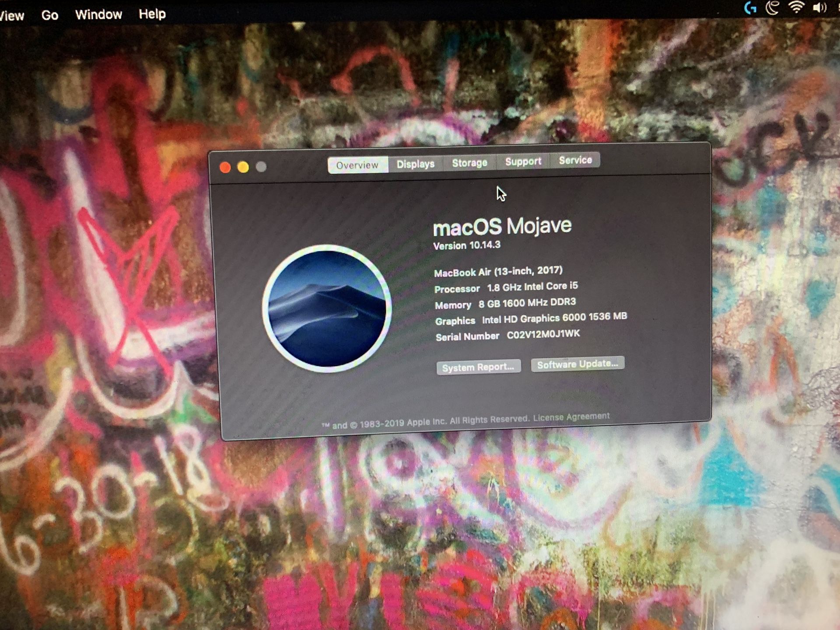Select the Overview tab
This screenshot has height=630, width=840.
(357, 165)
